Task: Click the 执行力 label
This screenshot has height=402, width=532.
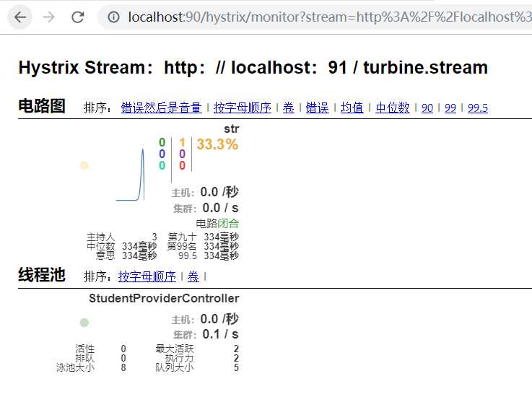Action: (x=179, y=358)
